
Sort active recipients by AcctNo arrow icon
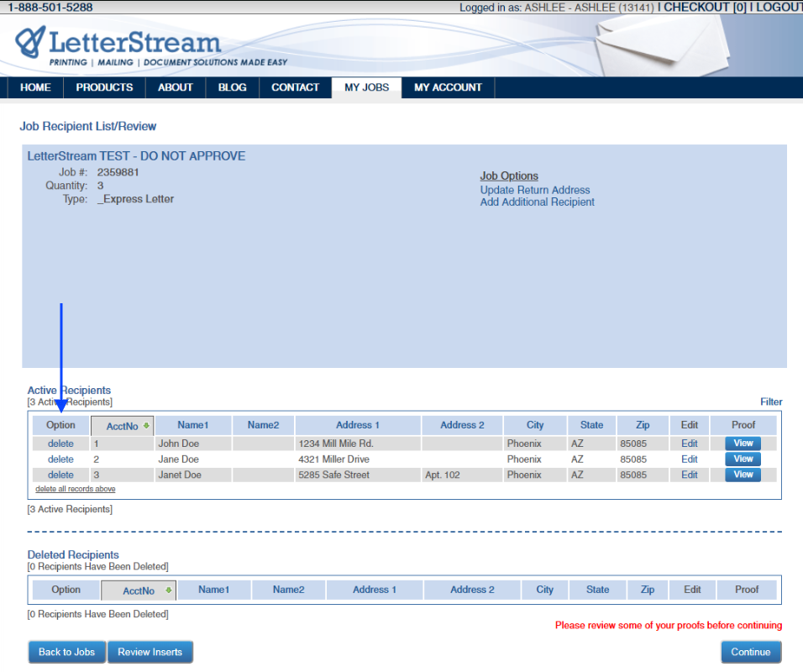(x=146, y=426)
